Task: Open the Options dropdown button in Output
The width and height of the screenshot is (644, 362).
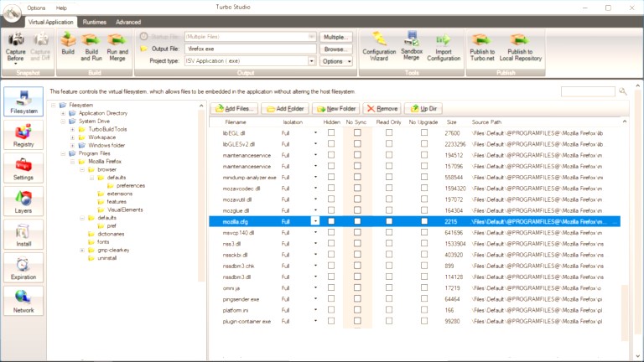Action: click(336, 61)
